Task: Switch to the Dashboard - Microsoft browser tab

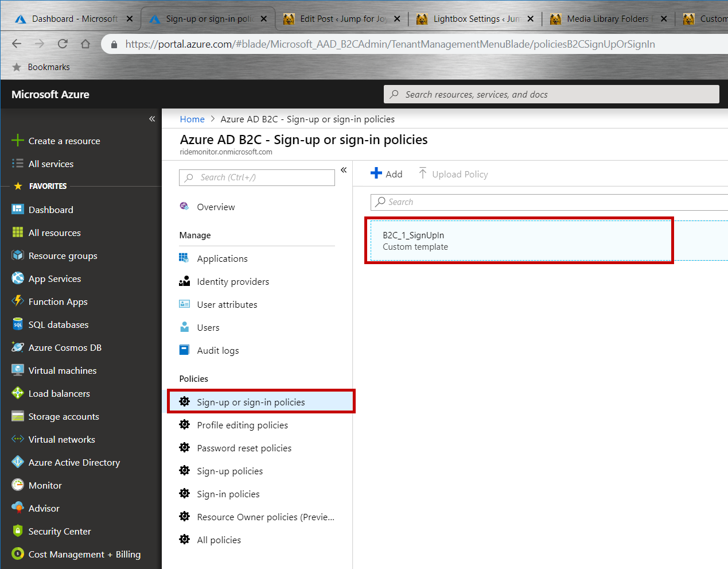Action: pos(74,18)
